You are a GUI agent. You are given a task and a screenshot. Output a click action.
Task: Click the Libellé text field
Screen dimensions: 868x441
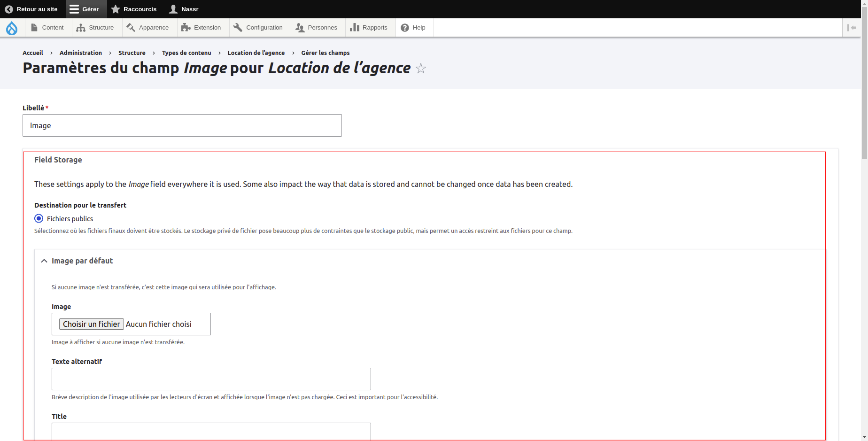(x=182, y=125)
